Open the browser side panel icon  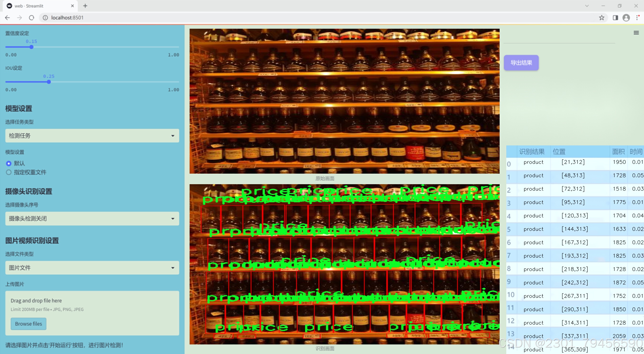tap(615, 17)
